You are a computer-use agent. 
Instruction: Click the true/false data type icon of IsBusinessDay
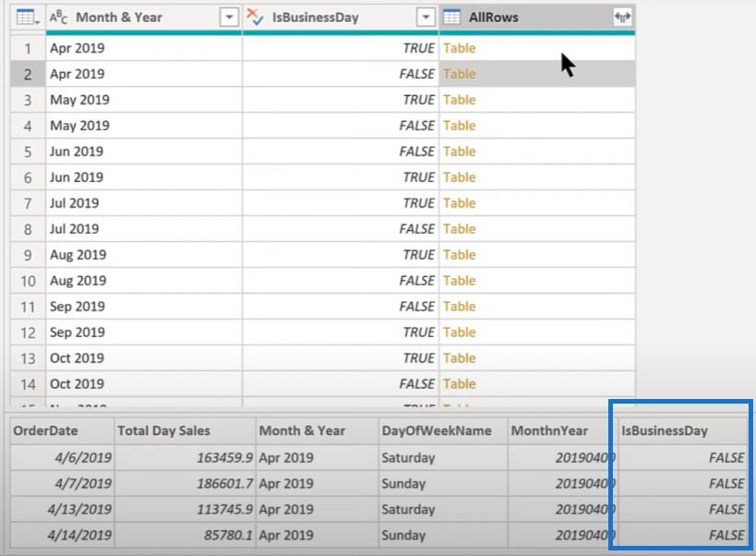[255, 18]
